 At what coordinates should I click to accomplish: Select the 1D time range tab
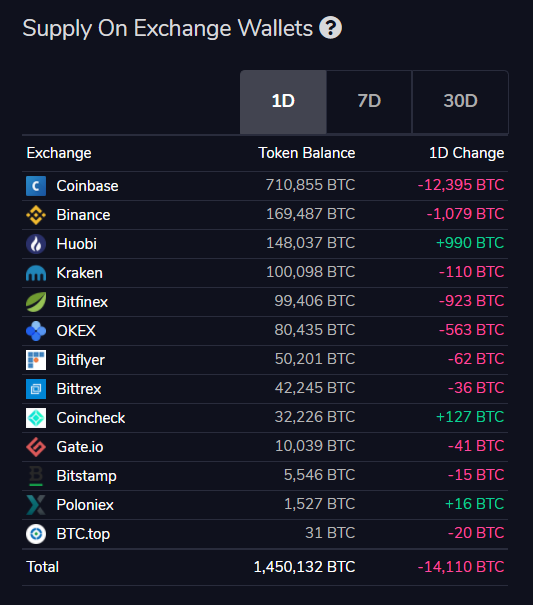283,102
